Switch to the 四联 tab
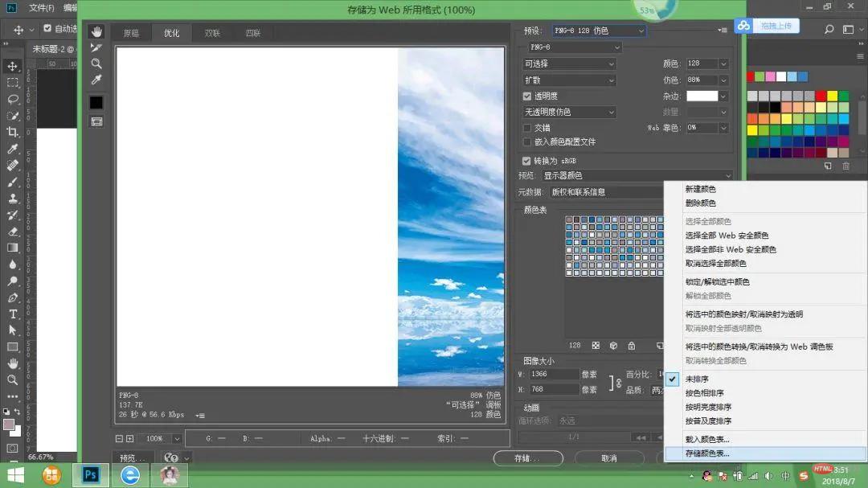Image resolution: width=868 pixels, height=488 pixels. tap(253, 33)
